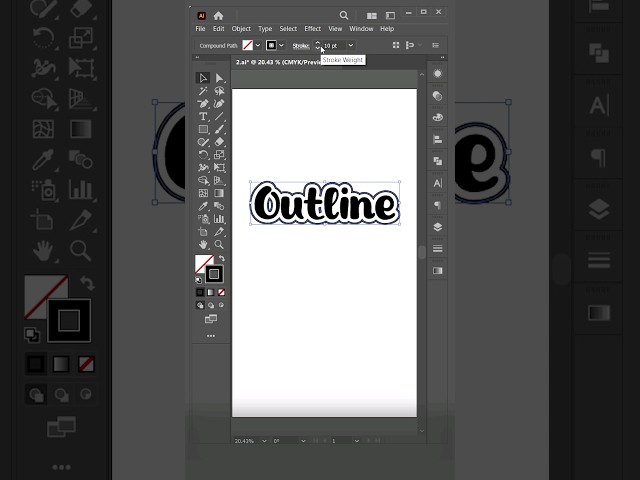
Task: Select the Eyedropper tool
Action: tap(203, 206)
